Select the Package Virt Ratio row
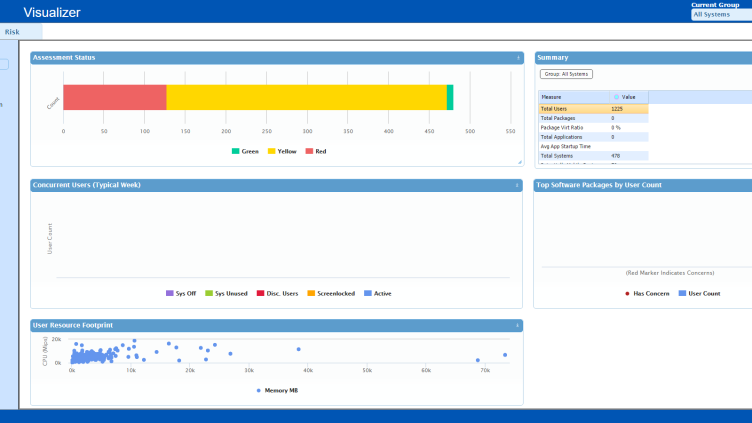 coord(593,128)
